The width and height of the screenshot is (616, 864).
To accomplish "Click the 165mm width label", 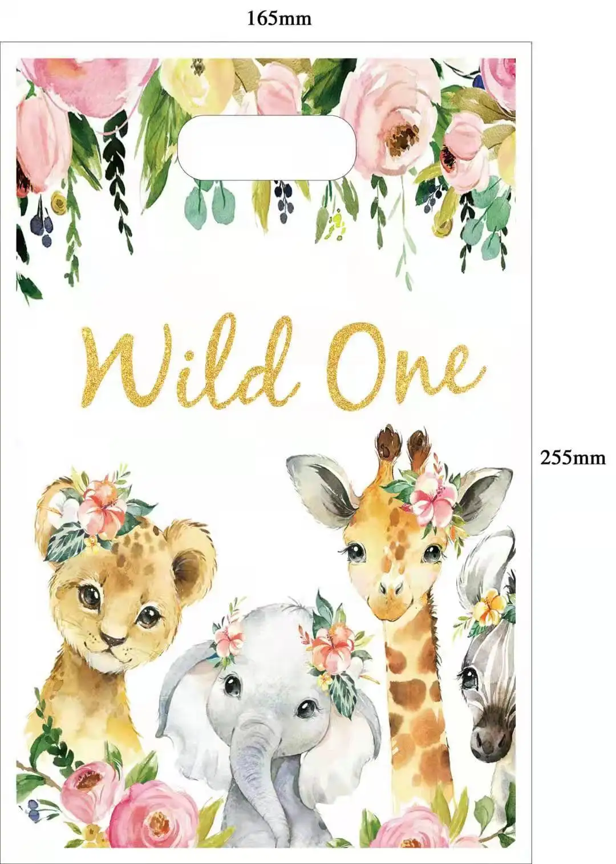I will click(279, 19).
